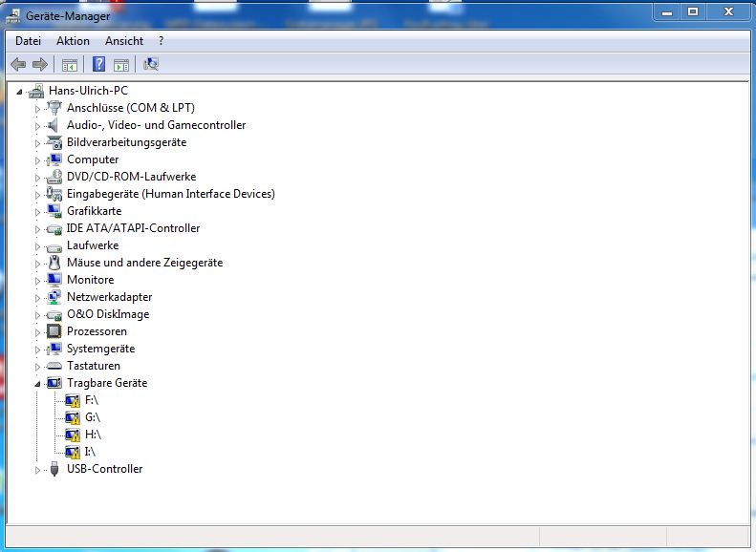Maximize the Geräte-Manager window

coord(693,12)
